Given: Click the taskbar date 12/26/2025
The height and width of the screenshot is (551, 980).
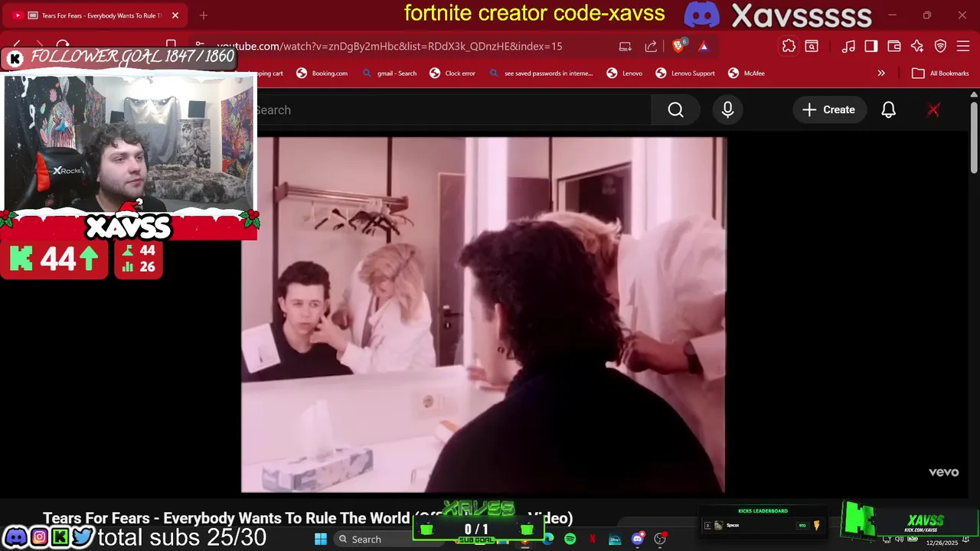Looking at the screenshot, I should pyautogui.click(x=942, y=543).
